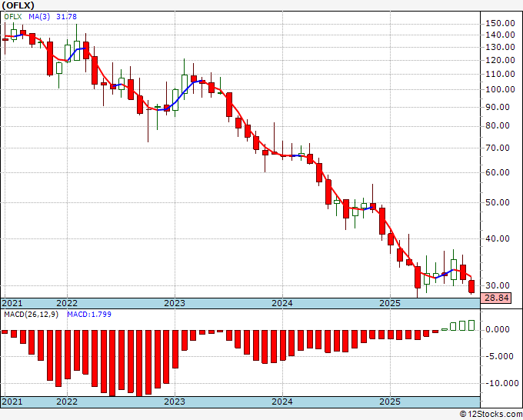
Task: Click 2025 on the price chart timeline
Action: pyautogui.click(x=390, y=303)
